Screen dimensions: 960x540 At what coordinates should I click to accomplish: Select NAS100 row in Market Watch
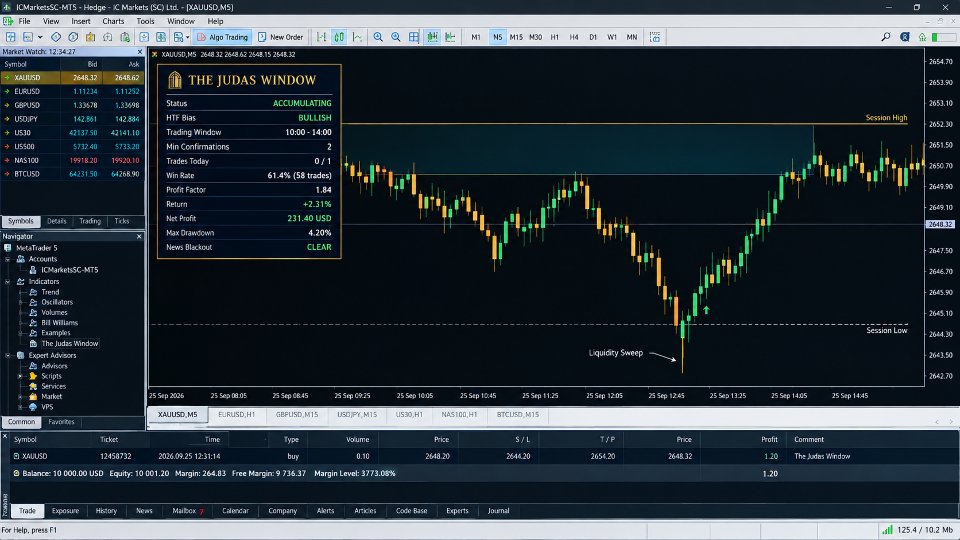click(73, 160)
